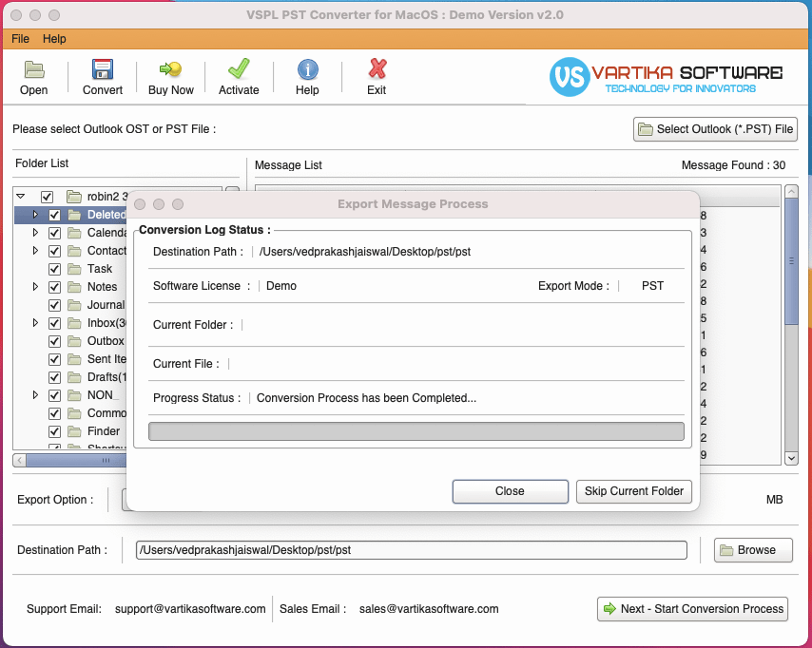Expand the Contact folder node
This screenshot has height=648, width=812.
click(x=35, y=251)
